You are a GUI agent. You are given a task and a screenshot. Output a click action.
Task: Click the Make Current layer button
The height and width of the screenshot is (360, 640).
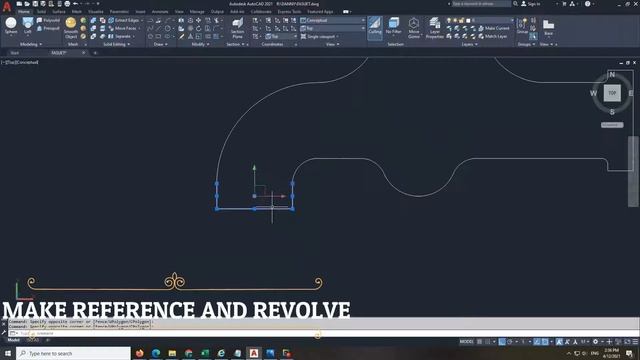pos(493,28)
